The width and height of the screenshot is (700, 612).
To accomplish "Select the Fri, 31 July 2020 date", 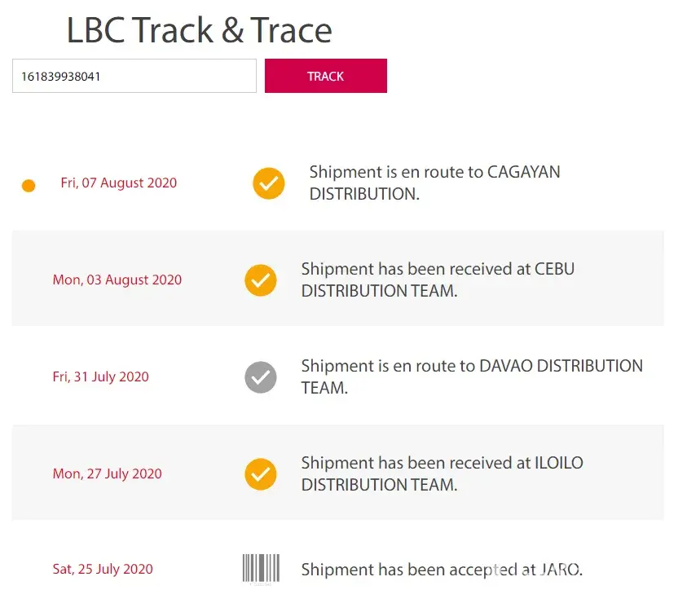I will click(101, 376).
